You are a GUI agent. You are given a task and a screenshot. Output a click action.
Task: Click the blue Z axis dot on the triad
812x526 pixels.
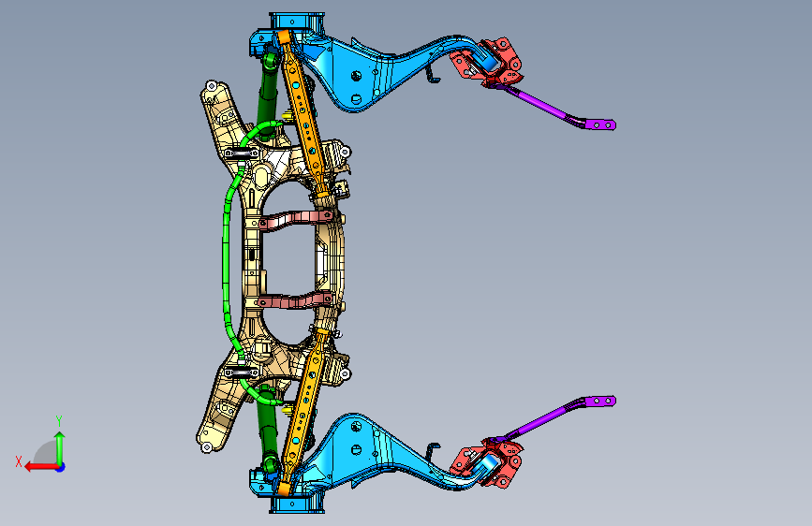pyautogui.click(x=61, y=467)
